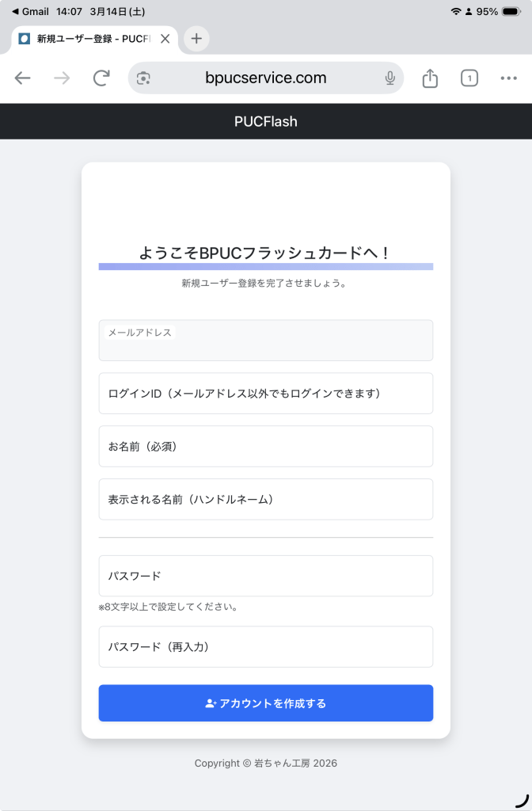This screenshot has width=532, height=811.
Task: Return to Gmail via back link
Action: tap(30, 12)
